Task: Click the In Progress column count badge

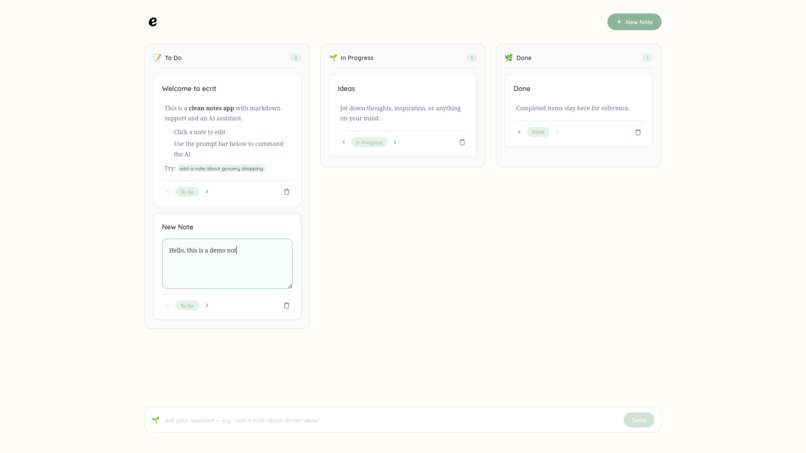Action: click(471, 58)
